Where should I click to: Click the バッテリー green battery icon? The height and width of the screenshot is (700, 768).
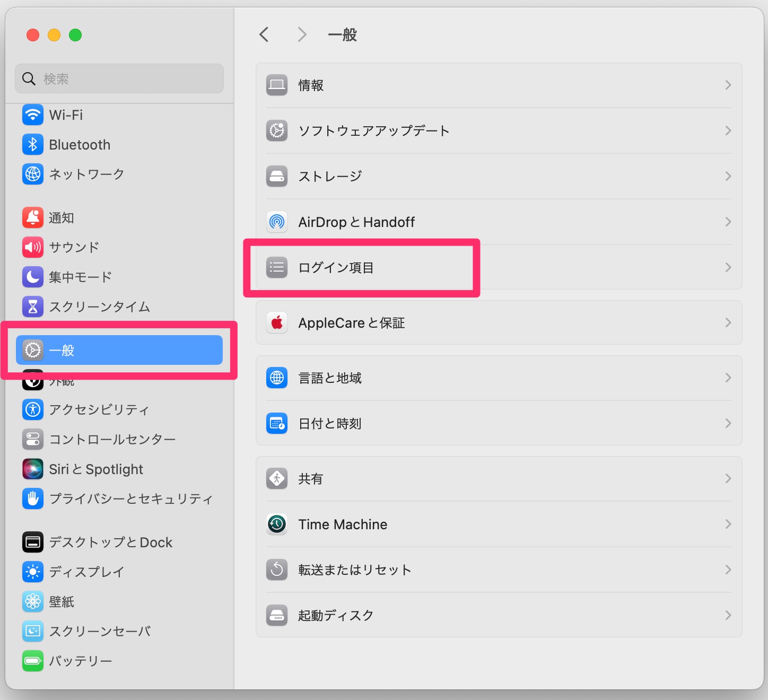coord(33,661)
